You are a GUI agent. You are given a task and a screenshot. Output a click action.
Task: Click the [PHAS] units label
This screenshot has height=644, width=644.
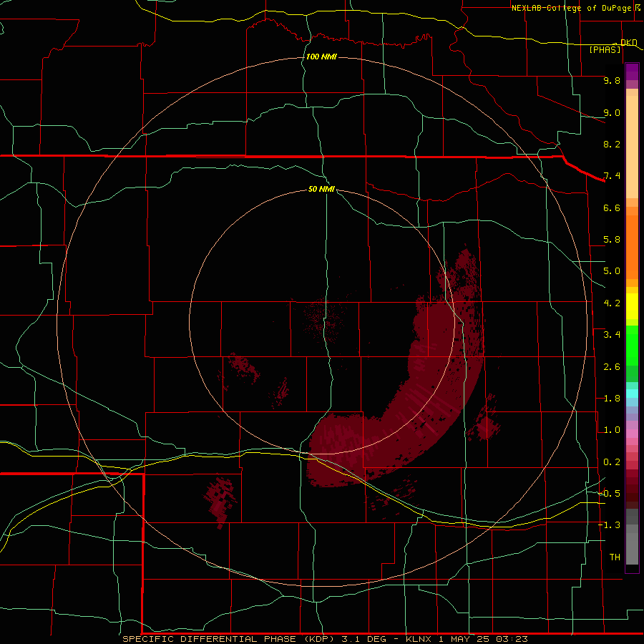605,49
